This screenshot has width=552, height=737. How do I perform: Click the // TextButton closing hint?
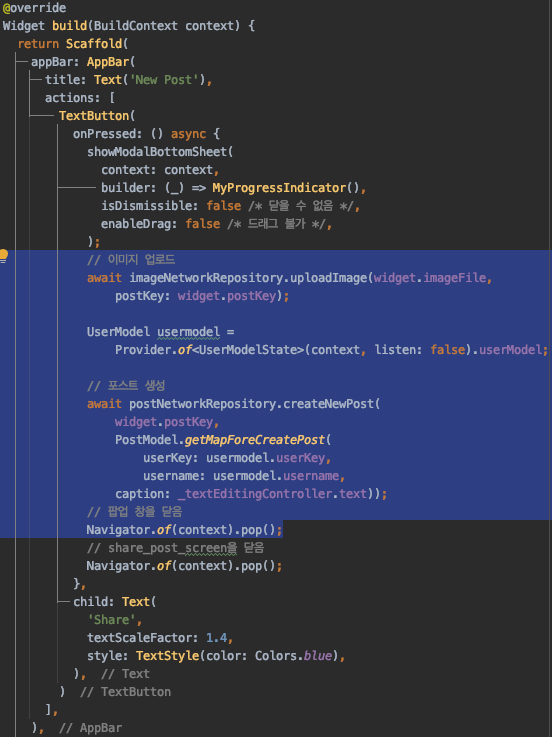[x=126, y=692]
